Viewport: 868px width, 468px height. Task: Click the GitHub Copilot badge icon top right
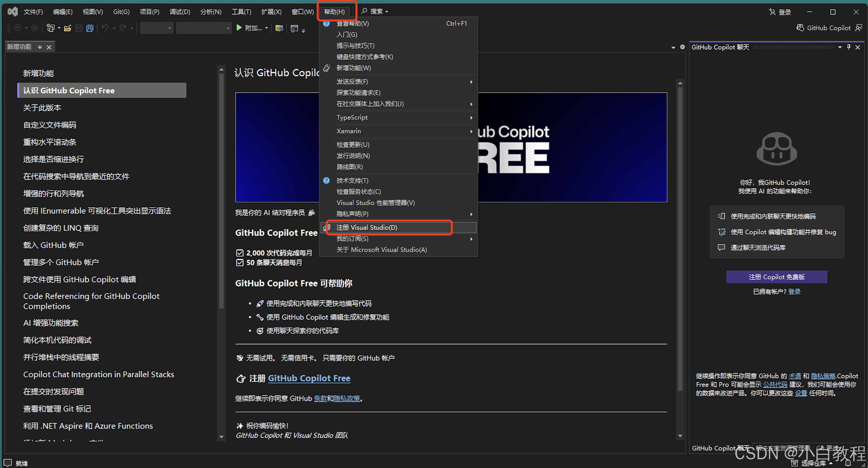coord(800,28)
